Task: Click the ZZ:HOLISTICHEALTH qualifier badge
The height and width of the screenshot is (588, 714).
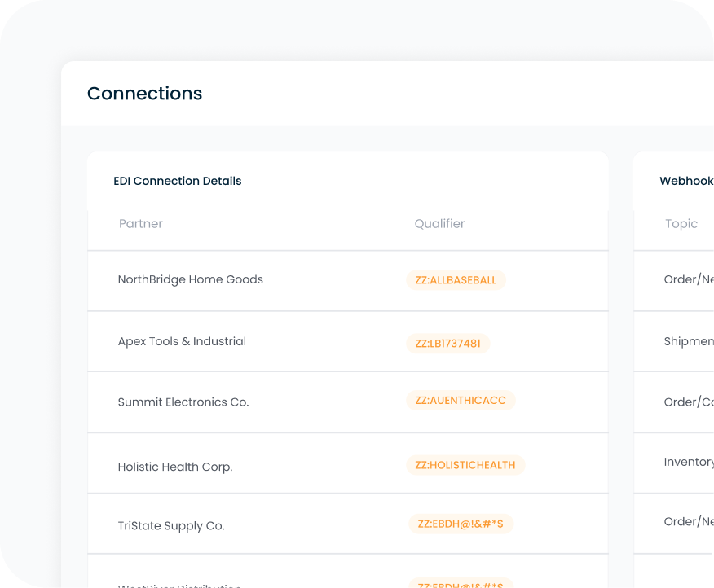Action: click(465, 465)
